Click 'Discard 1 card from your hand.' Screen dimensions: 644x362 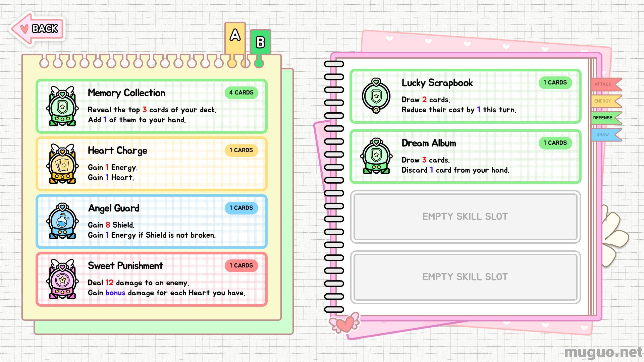click(x=455, y=170)
